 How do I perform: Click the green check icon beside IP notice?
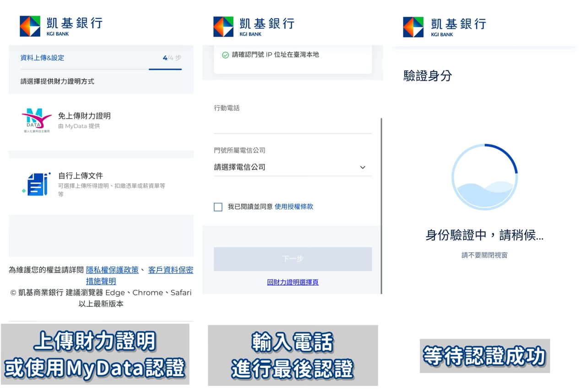(225, 55)
